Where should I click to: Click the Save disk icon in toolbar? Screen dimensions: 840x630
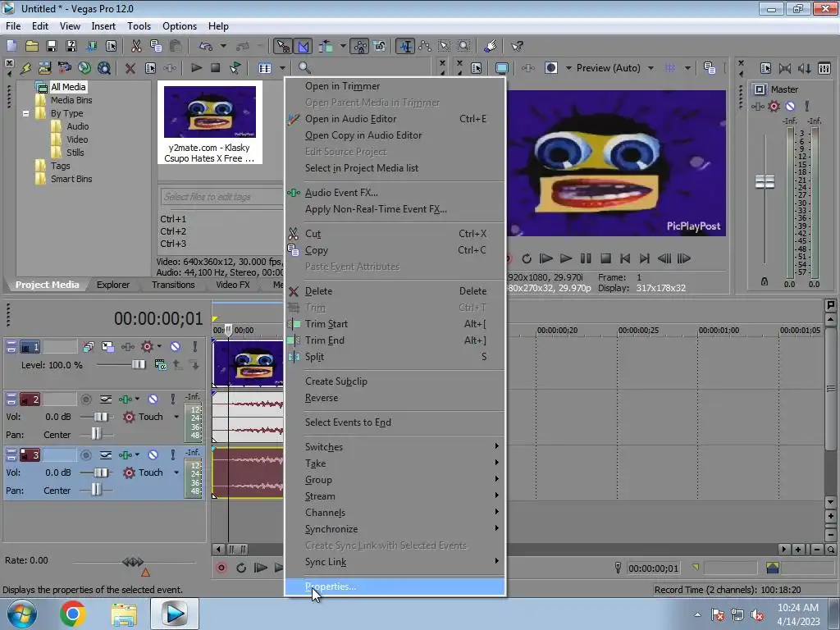point(52,46)
